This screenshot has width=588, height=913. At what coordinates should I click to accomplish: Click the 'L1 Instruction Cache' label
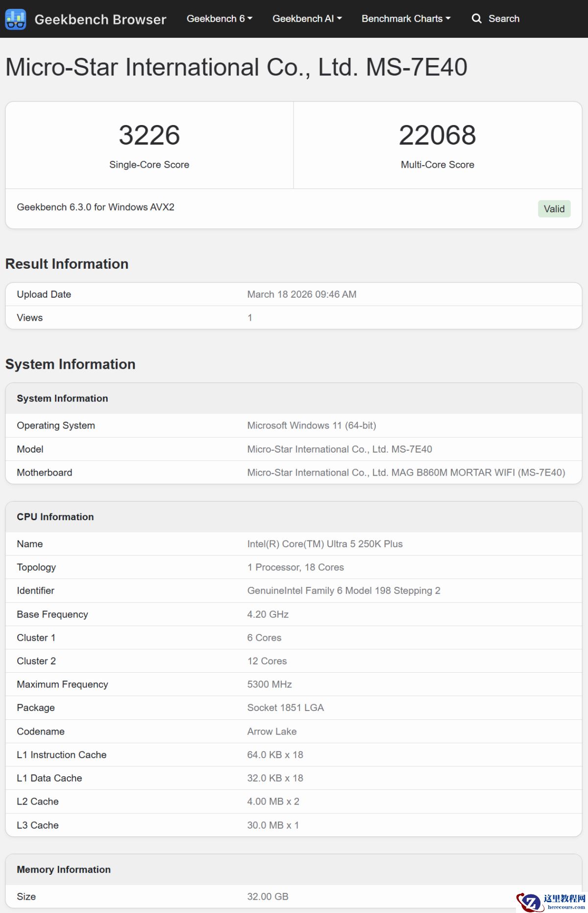(x=62, y=755)
